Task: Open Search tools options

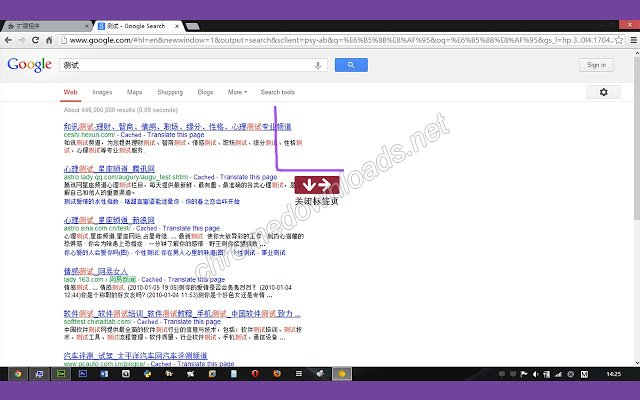Action: (x=278, y=92)
